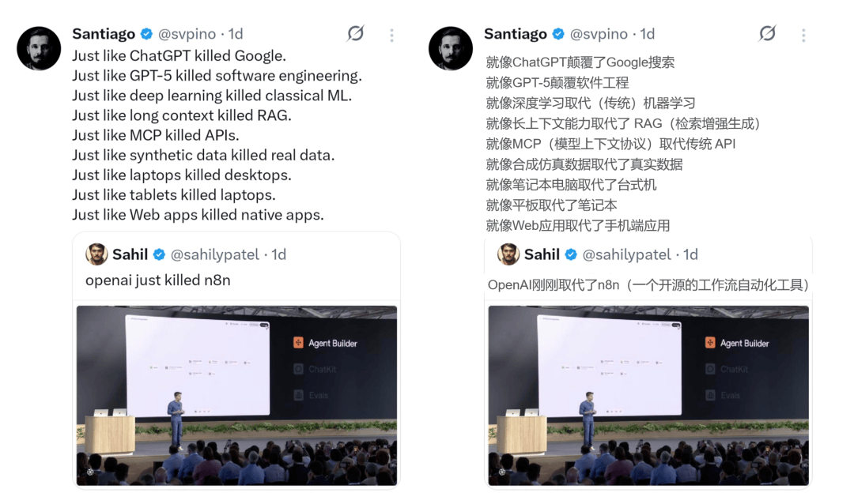The height and width of the screenshot is (504, 854).
Task: Click the Chinese 'OpenAI刚刚取代了n8n' quoted text
Action: tap(648, 285)
